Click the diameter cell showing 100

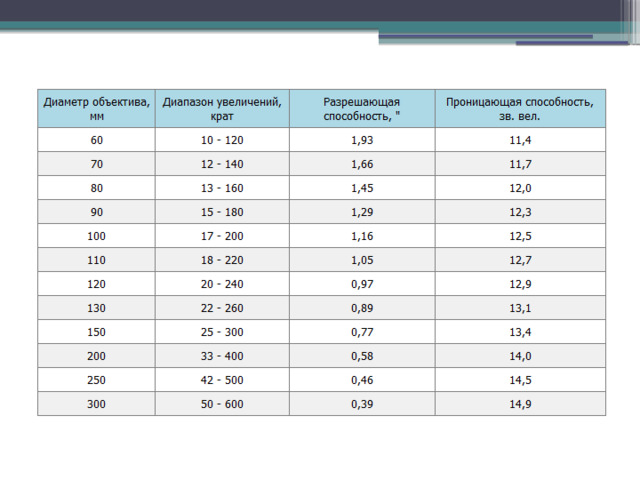pos(96,236)
